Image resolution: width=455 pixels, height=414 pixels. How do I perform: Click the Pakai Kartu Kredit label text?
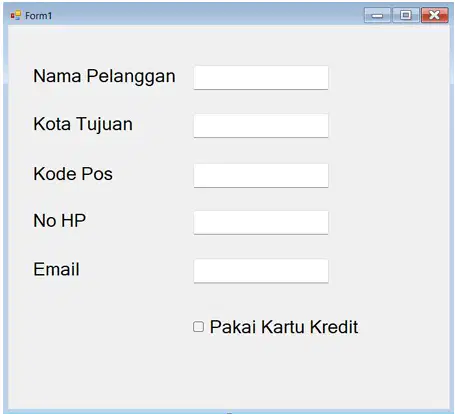pos(284,327)
